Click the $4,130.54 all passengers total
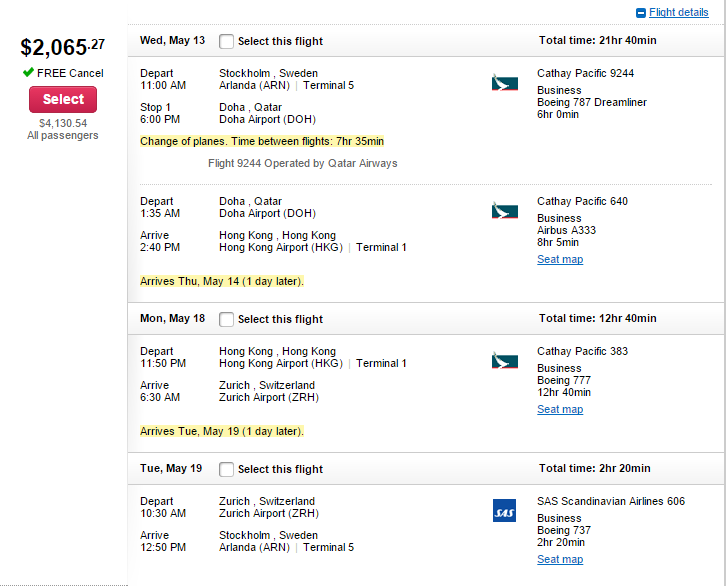Screen dimensions: 726x586 pos(63,123)
